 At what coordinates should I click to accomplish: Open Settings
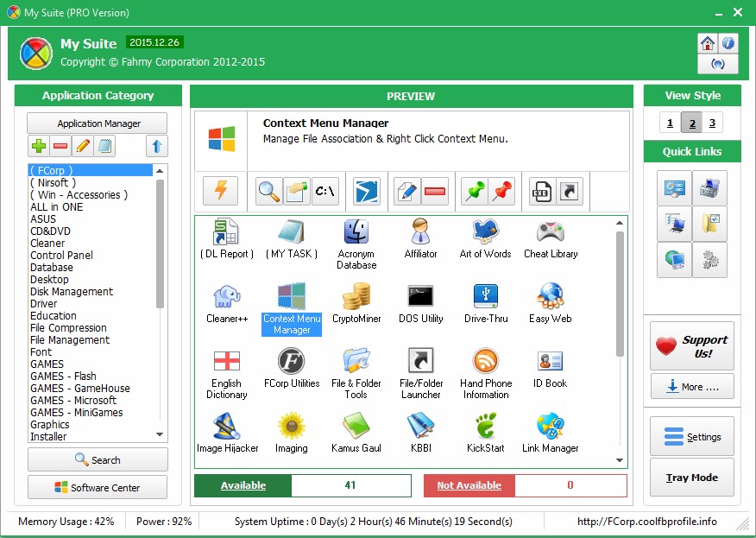[x=692, y=437]
